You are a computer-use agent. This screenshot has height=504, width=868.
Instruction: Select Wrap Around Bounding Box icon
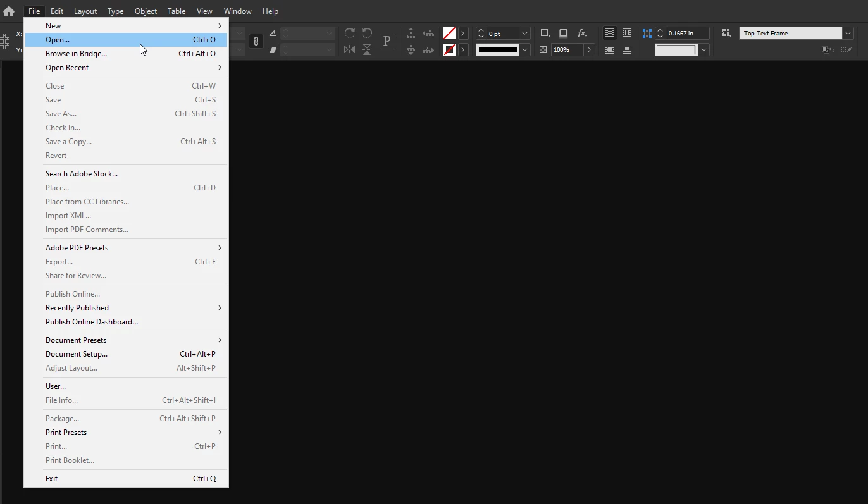(x=627, y=33)
